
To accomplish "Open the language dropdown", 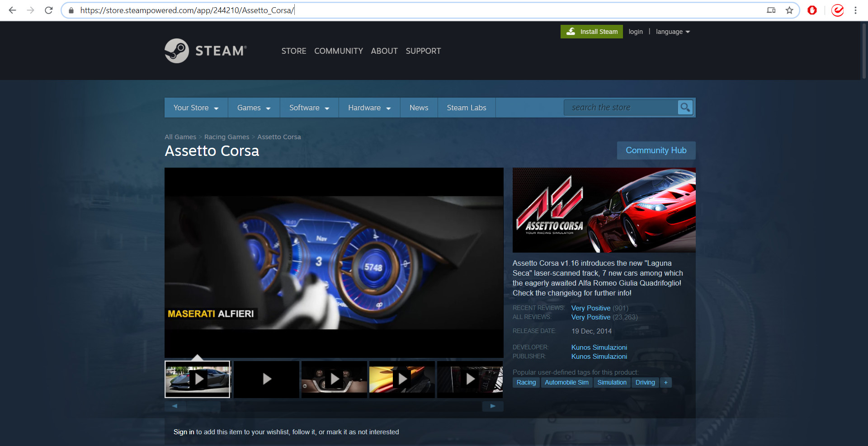I will 673,32.
